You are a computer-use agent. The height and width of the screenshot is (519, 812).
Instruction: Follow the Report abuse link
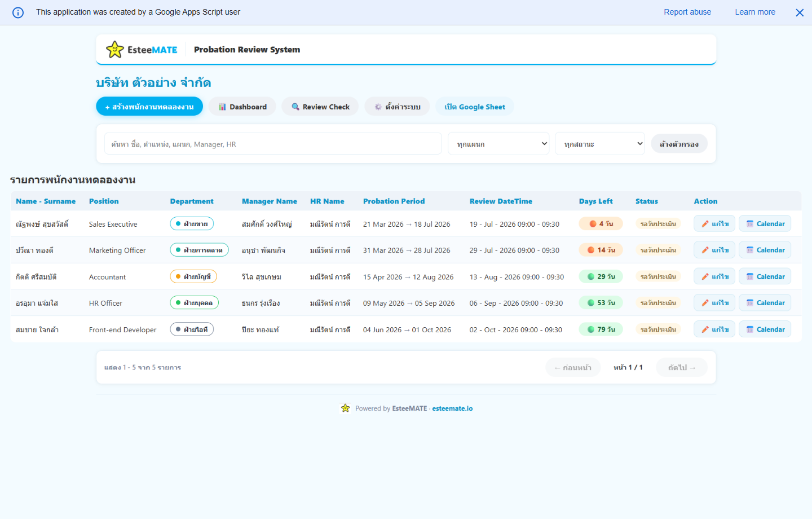pyautogui.click(x=687, y=12)
